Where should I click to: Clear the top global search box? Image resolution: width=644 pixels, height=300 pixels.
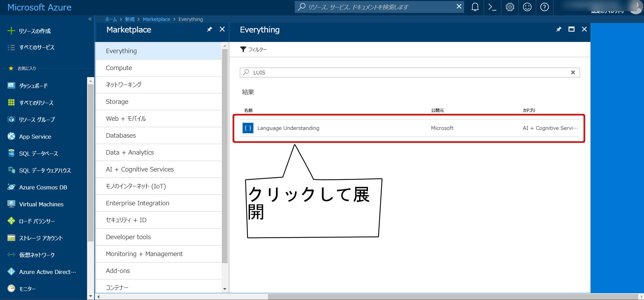[x=459, y=6]
